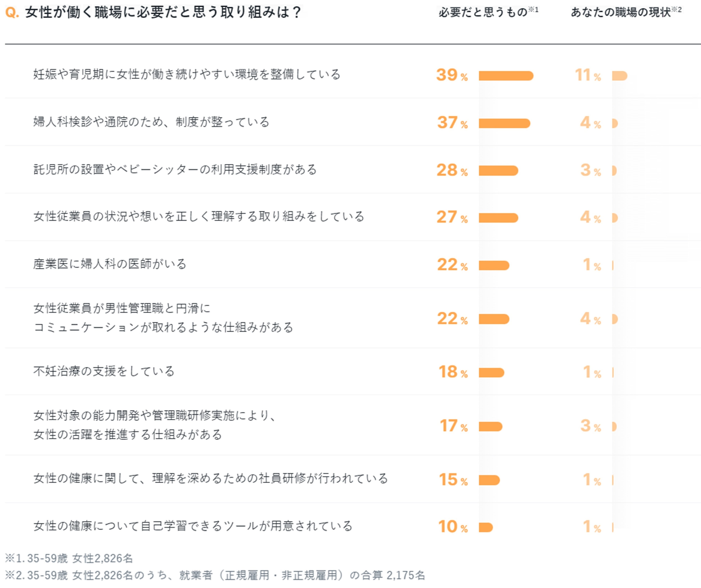Screen dimensions: 701x588
Task: Click the 37% value for 婦人科検診 row
Action: (x=452, y=123)
